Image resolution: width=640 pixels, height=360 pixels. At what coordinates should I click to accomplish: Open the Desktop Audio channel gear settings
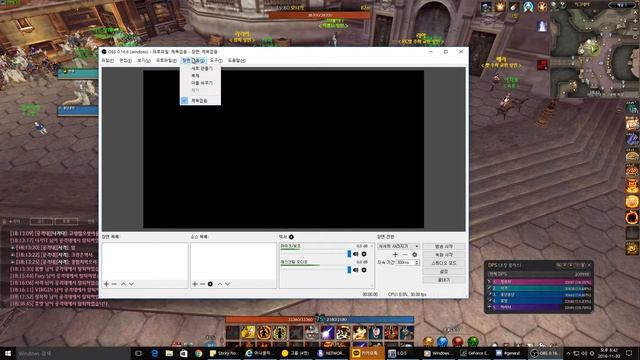[x=364, y=270]
